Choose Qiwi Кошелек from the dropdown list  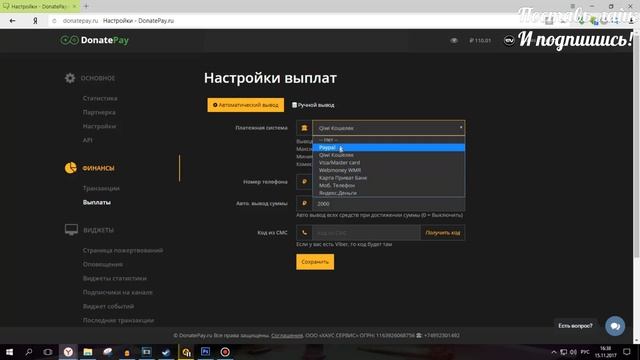click(389, 155)
